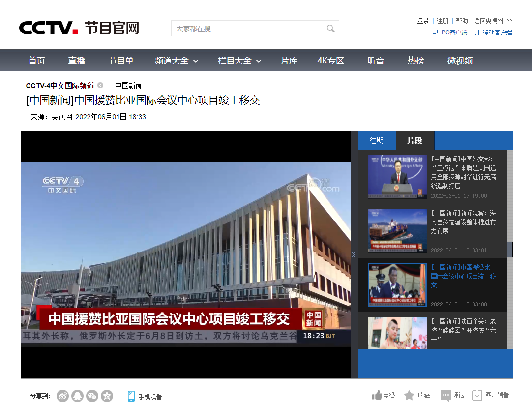Open the 热榜 nav item
532x410 pixels.
(x=415, y=61)
